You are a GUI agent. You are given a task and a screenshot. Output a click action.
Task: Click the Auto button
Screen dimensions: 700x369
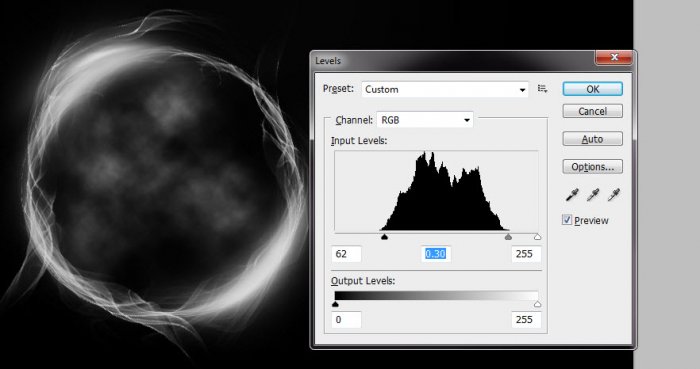click(x=592, y=139)
